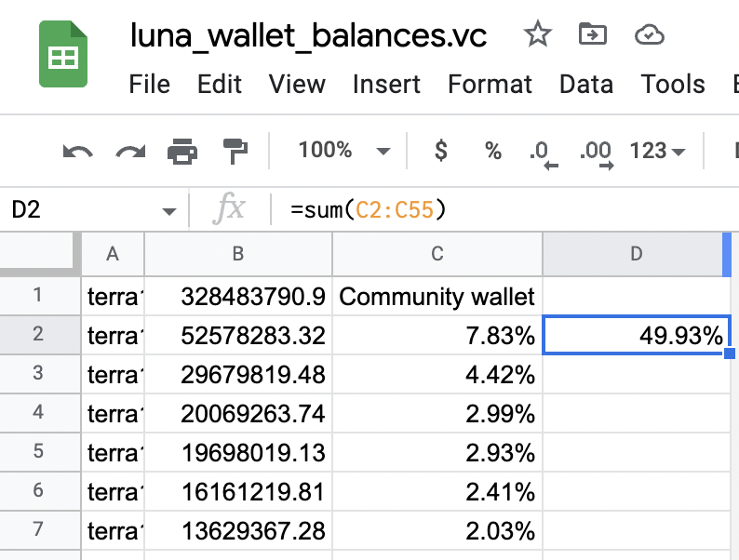The height and width of the screenshot is (560, 739).
Task: Click the fill handle on cell D2
Action: [x=730, y=353]
